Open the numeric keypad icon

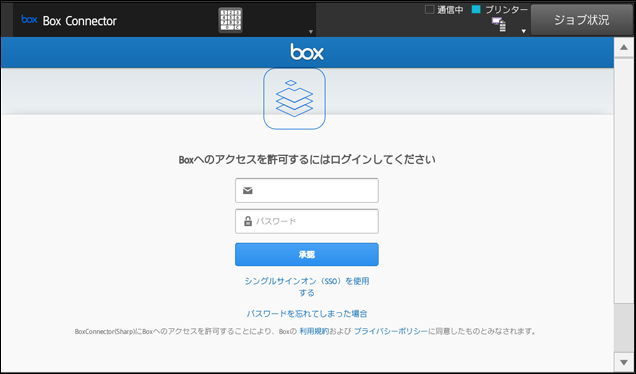[x=230, y=20]
